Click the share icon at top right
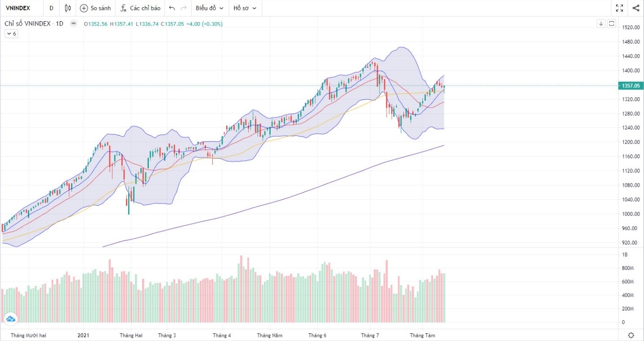The width and height of the screenshot is (644, 341). pos(636,8)
